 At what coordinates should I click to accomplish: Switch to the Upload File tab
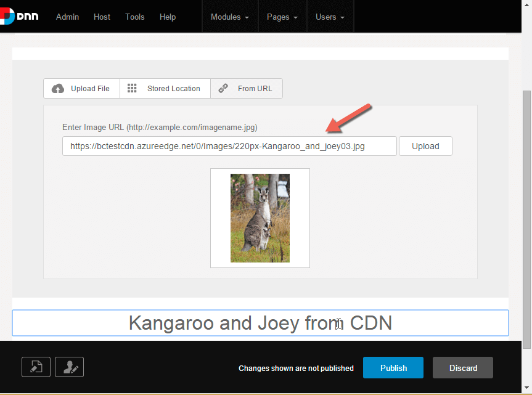[82, 89]
